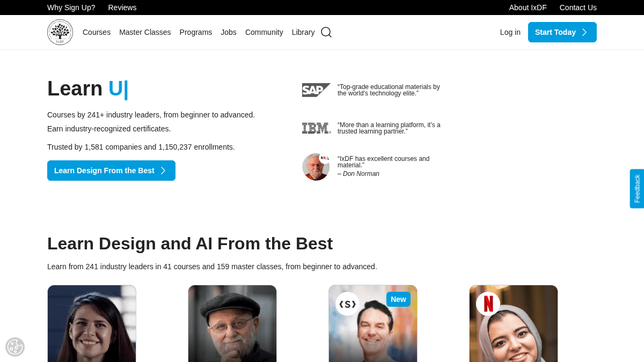Open the Reviews link
The image size is (644, 362).
point(122,8)
